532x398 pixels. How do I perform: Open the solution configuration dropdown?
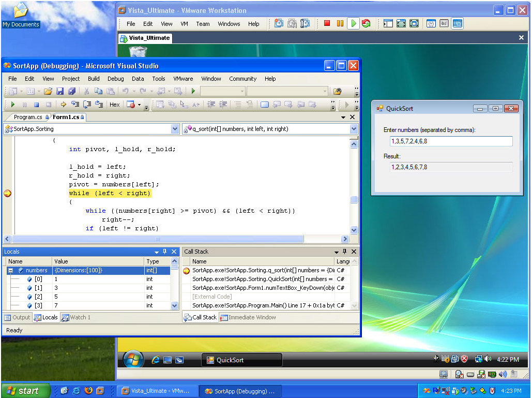222,91
